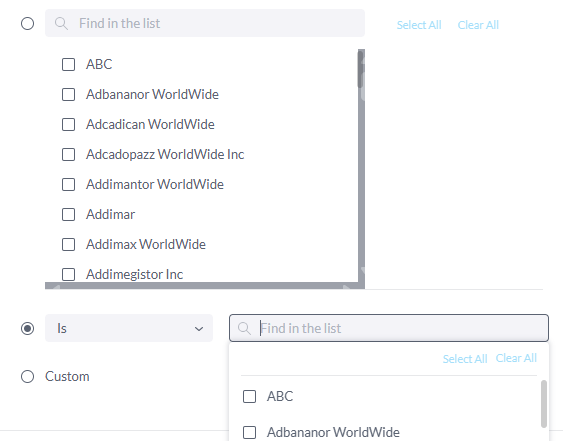The height and width of the screenshot is (441, 563).
Task: Select the Addimegistor Inc checkbox
Action: coord(68,274)
